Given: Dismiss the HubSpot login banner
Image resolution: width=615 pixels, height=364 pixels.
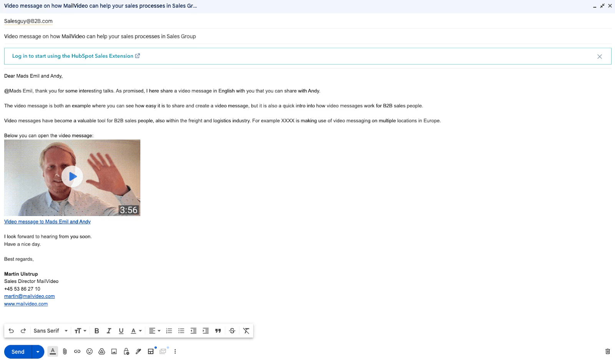Looking at the screenshot, I should (600, 57).
